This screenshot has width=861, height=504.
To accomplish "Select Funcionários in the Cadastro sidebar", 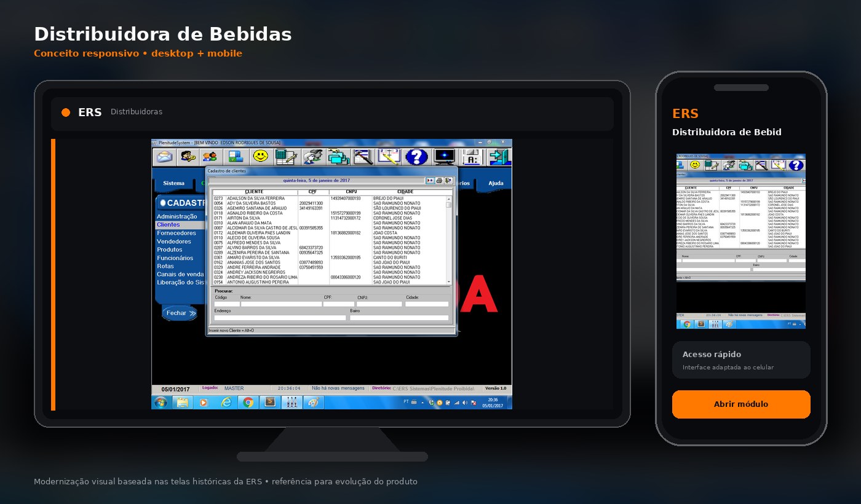I will (x=175, y=258).
